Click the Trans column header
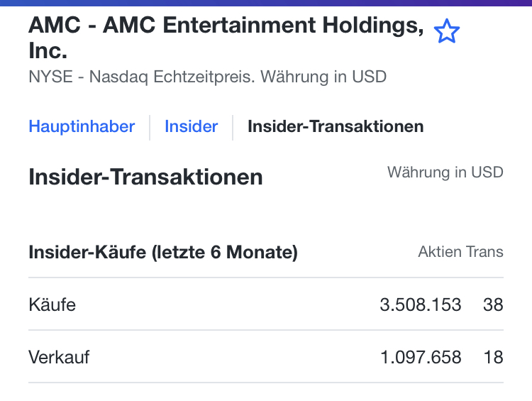The image size is (532, 401). point(485,252)
